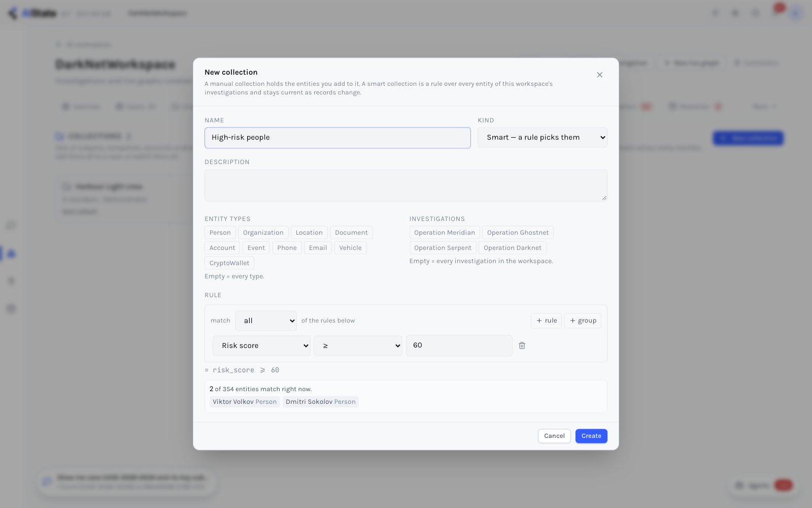Add a rule group with + group

(x=583, y=321)
